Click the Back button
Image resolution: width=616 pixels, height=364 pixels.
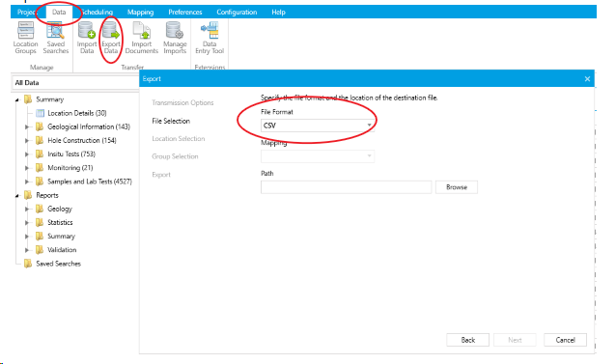point(468,340)
